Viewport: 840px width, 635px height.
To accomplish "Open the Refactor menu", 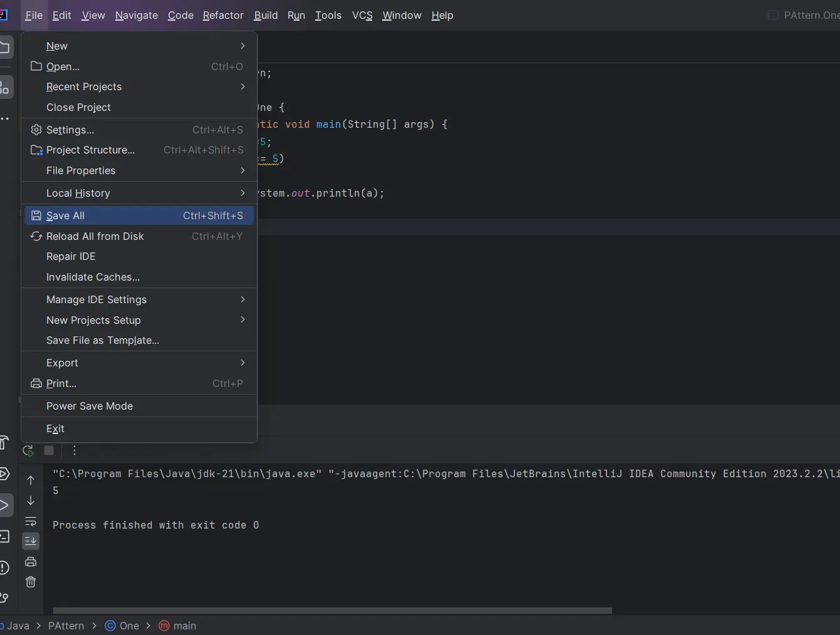I will 223,15.
